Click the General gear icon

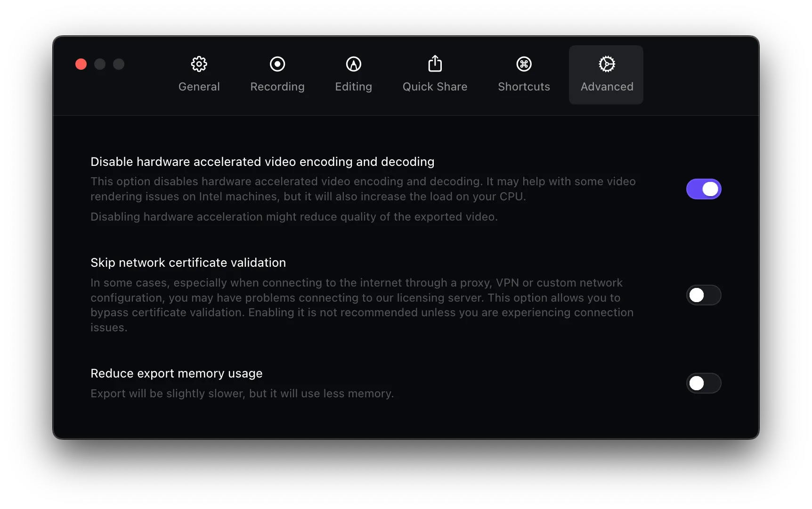click(x=199, y=64)
